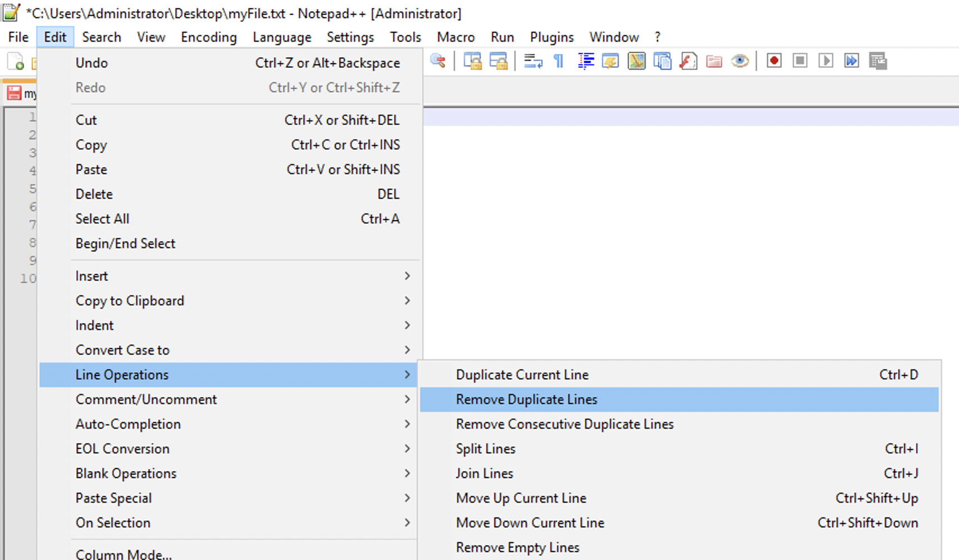Screen dimensions: 959x560
Task: Enable synchronize horizontal scrolling
Action: click(499, 61)
